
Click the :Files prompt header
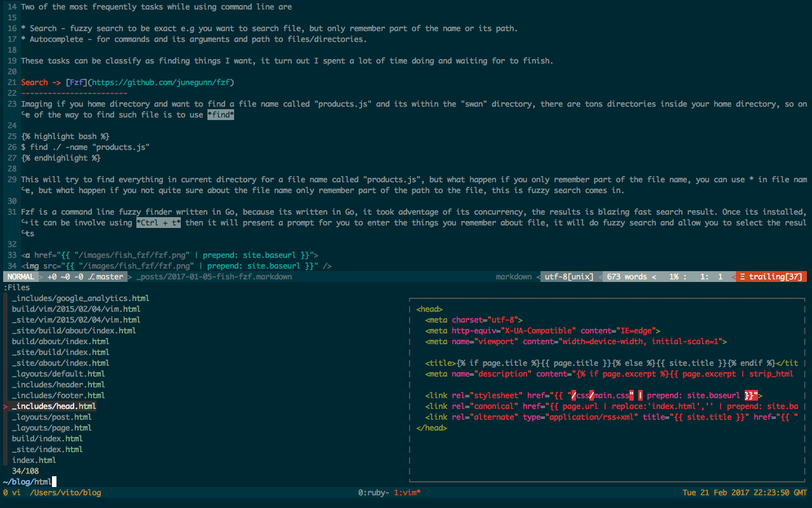16,287
